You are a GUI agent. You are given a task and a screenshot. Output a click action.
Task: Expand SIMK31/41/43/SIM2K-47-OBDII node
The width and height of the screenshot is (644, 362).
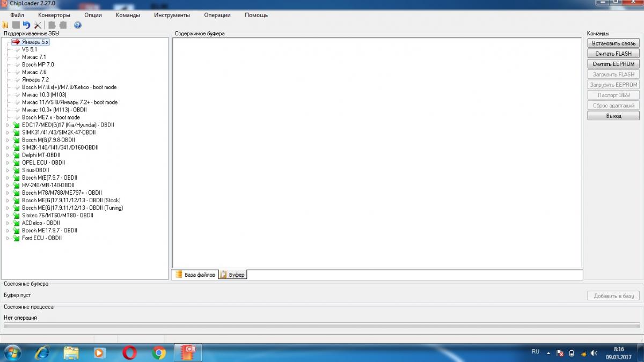coord(8,132)
